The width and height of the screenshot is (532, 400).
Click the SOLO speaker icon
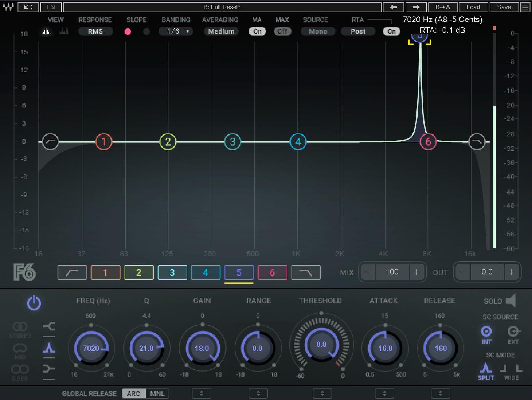click(511, 301)
